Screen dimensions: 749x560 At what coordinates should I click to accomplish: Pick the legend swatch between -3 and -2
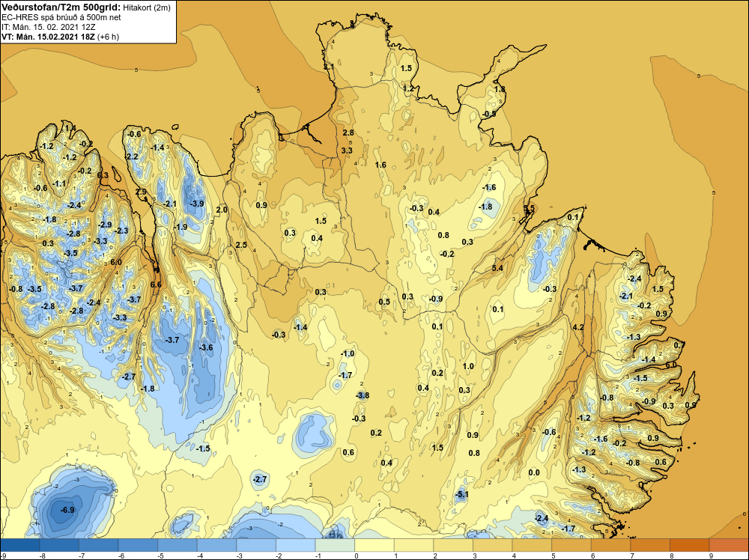tap(256, 545)
